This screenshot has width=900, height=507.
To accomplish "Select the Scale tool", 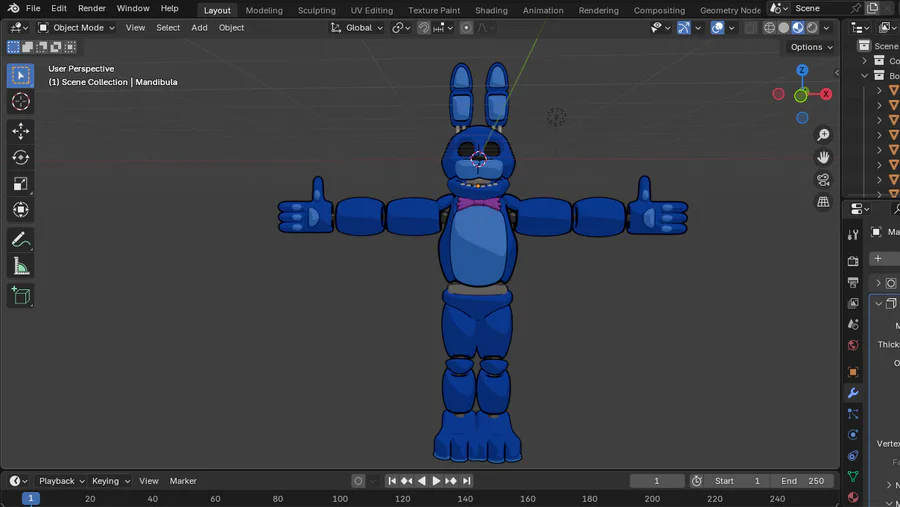I will (x=21, y=184).
